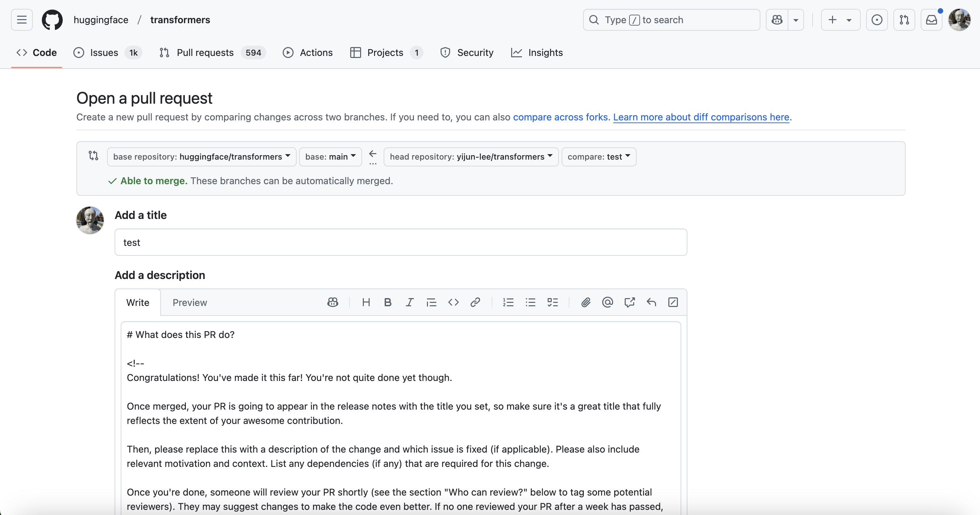Open Copilot chat icon in header
Screen dimensions: 980x515
(777, 20)
